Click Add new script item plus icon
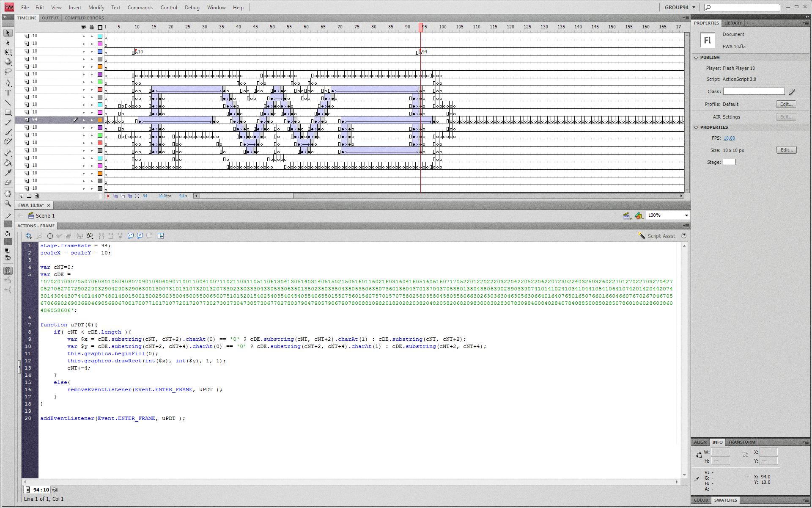Viewport: 812px width, 508px height. 28,236
